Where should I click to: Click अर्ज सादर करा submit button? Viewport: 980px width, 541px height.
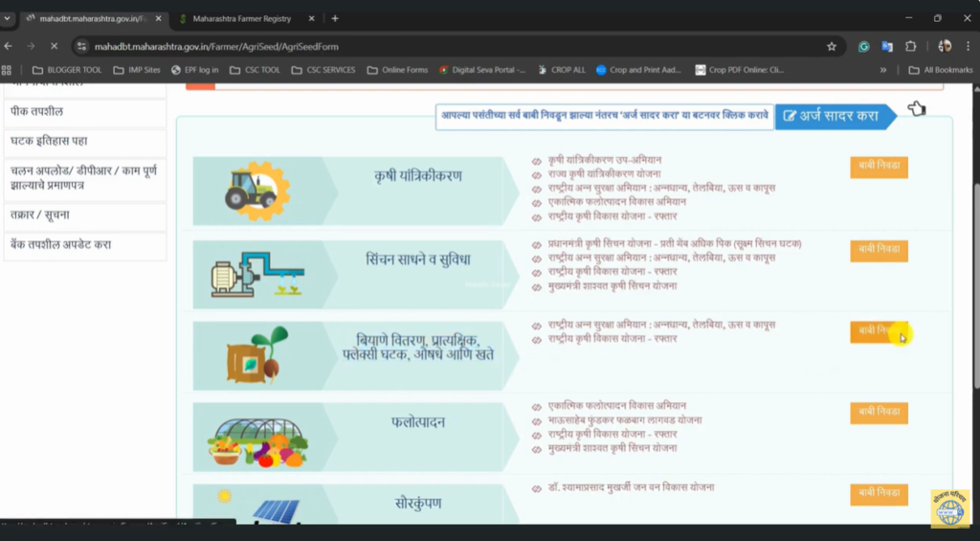(831, 116)
